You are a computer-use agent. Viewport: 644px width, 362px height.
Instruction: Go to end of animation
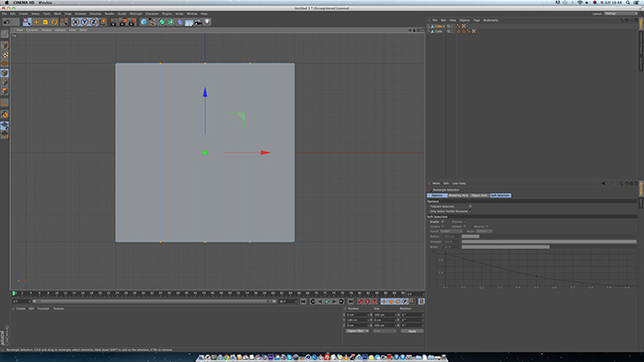pyautogui.click(x=351, y=301)
